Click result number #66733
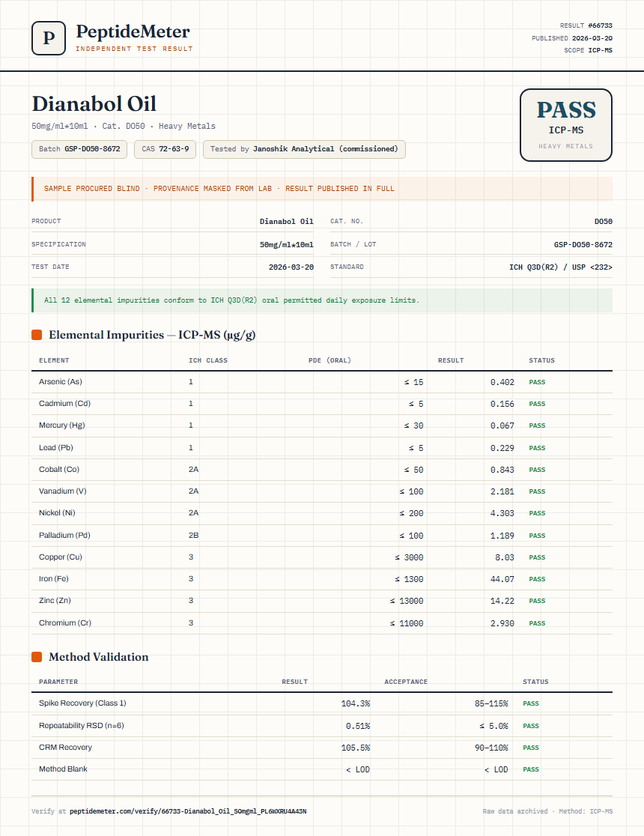 [600, 25]
